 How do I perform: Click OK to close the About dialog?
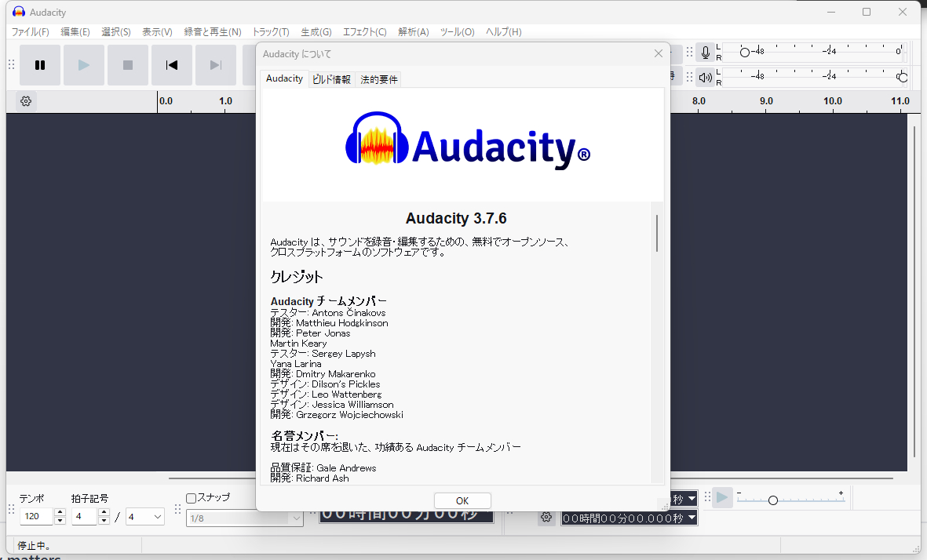point(462,500)
